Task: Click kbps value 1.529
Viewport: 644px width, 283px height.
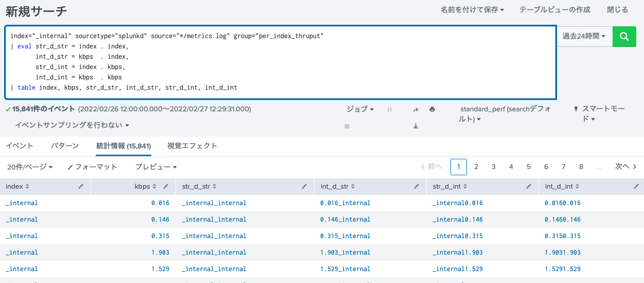Action: [x=160, y=269]
